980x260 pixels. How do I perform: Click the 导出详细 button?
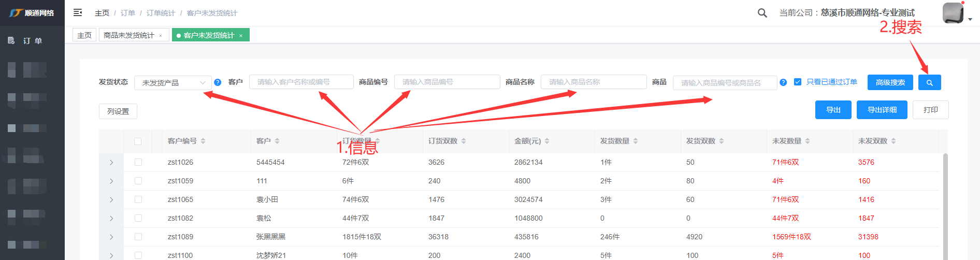click(x=882, y=110)
